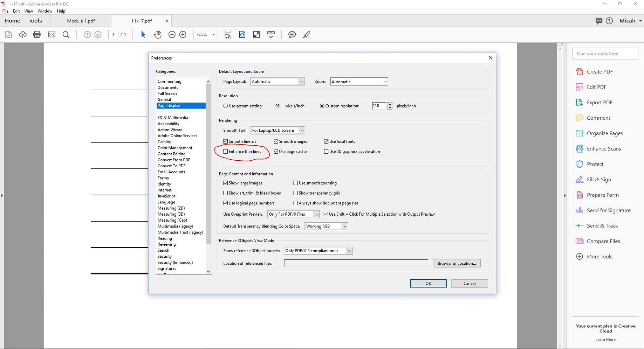
Task: Open Fill & Sign tool
Action: (x=593, y=180)
